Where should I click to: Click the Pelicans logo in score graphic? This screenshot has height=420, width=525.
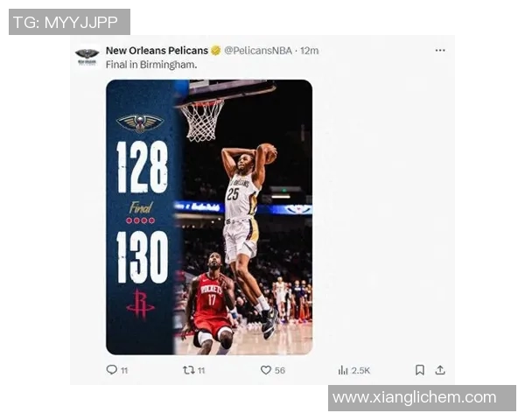140,122
